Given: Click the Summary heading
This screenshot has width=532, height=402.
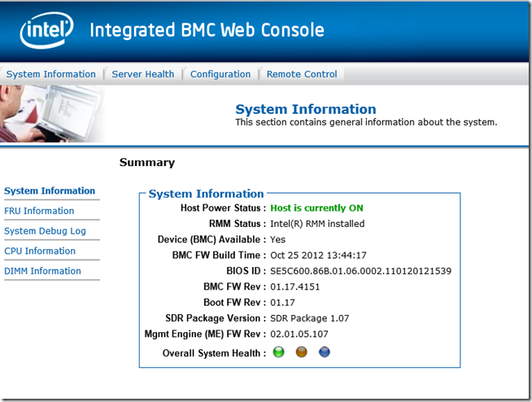Looking at the screenshot, I should (147, 162).
